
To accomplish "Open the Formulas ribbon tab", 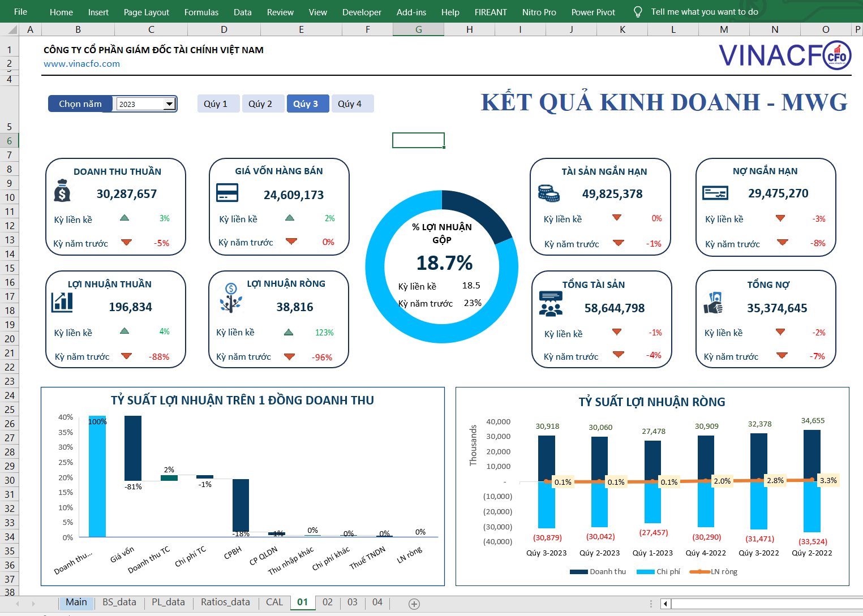I will [x=201, y=12].
